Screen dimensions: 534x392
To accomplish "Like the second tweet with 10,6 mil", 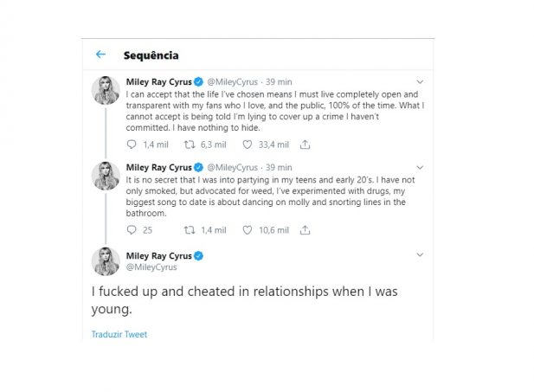I will (x=248, y=230).
